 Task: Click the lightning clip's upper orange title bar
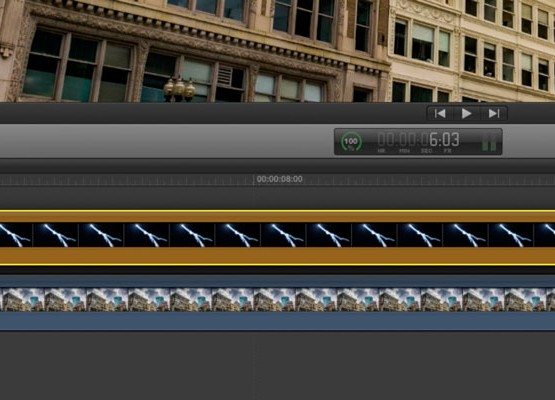pyautogui.click(x=278, y=217)
